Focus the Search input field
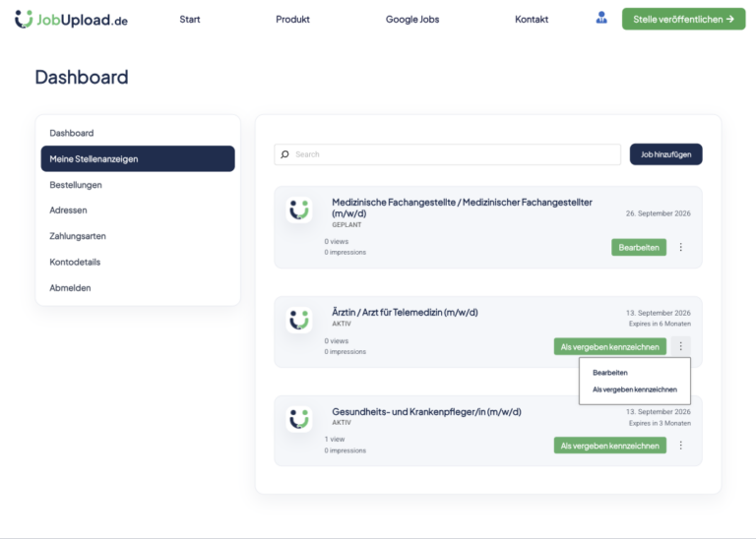This screenshot has height=539, width=756. click(448, 154)
